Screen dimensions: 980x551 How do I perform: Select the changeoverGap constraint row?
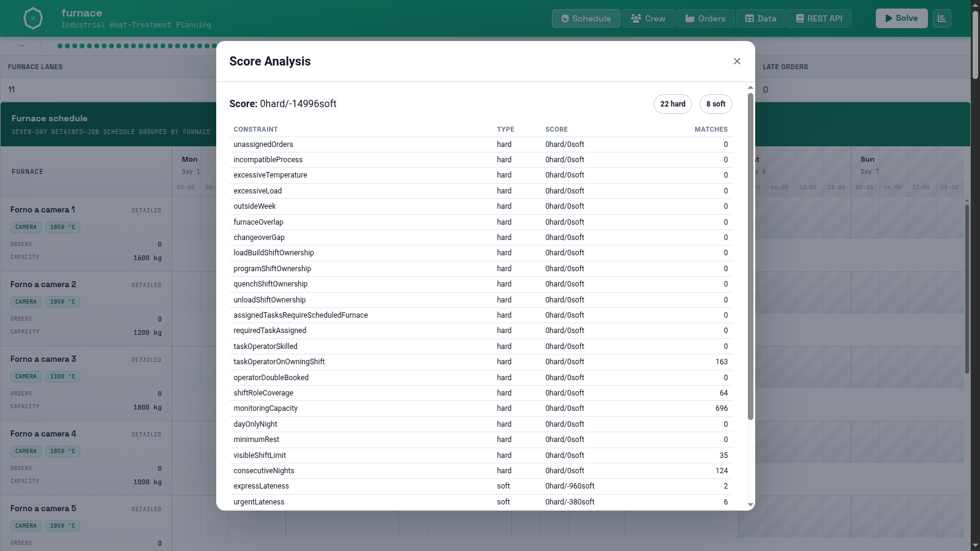pyautogui.click(x=481, y=238)
